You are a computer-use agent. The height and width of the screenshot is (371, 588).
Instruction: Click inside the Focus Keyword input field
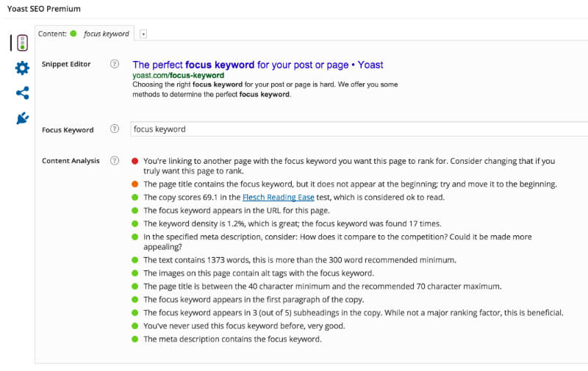(x=359, y=129)
